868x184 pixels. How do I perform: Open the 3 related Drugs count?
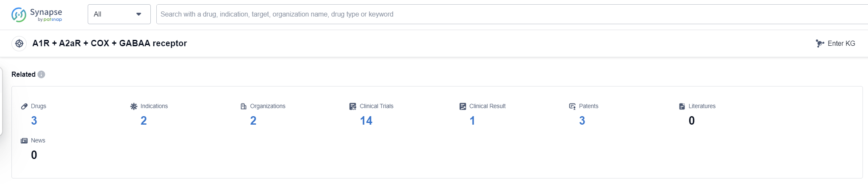click(x=34, y=121)
